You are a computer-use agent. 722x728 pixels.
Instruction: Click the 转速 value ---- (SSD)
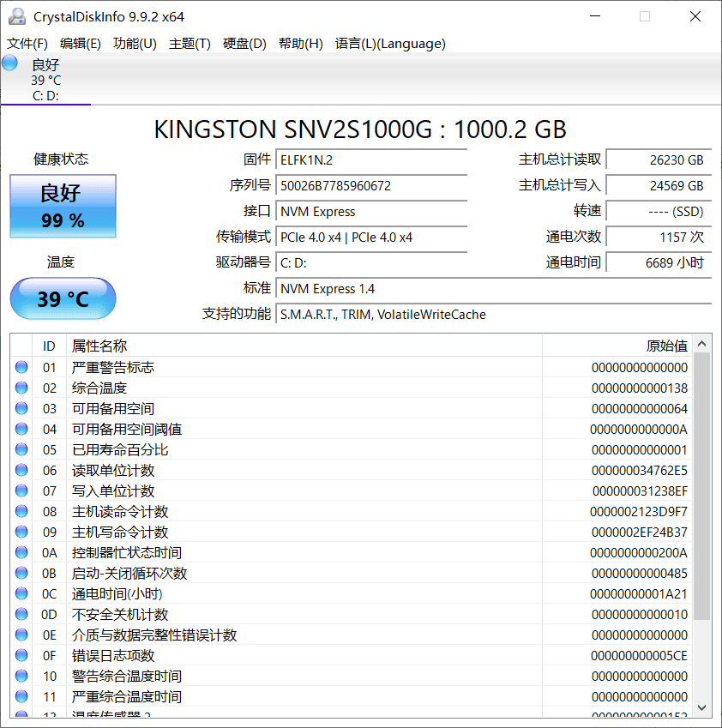659,212
